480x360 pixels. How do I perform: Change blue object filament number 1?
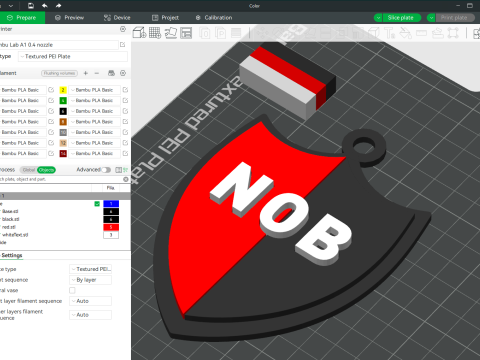point(111,204)
